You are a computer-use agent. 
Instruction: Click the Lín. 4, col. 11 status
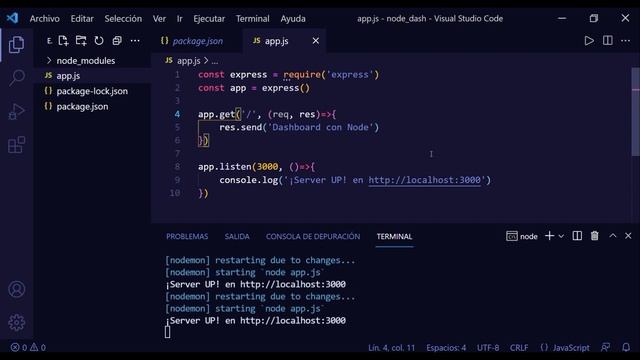391,348
